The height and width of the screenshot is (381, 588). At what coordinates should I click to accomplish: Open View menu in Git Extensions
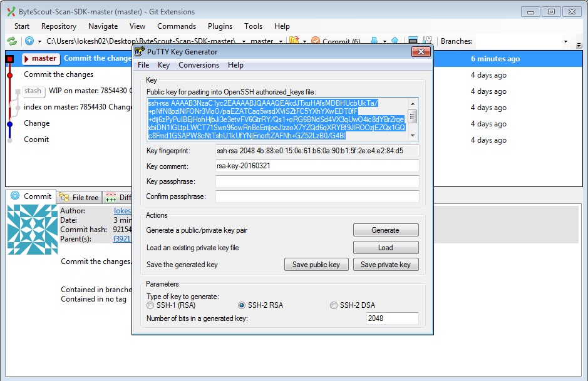(137, 26)
